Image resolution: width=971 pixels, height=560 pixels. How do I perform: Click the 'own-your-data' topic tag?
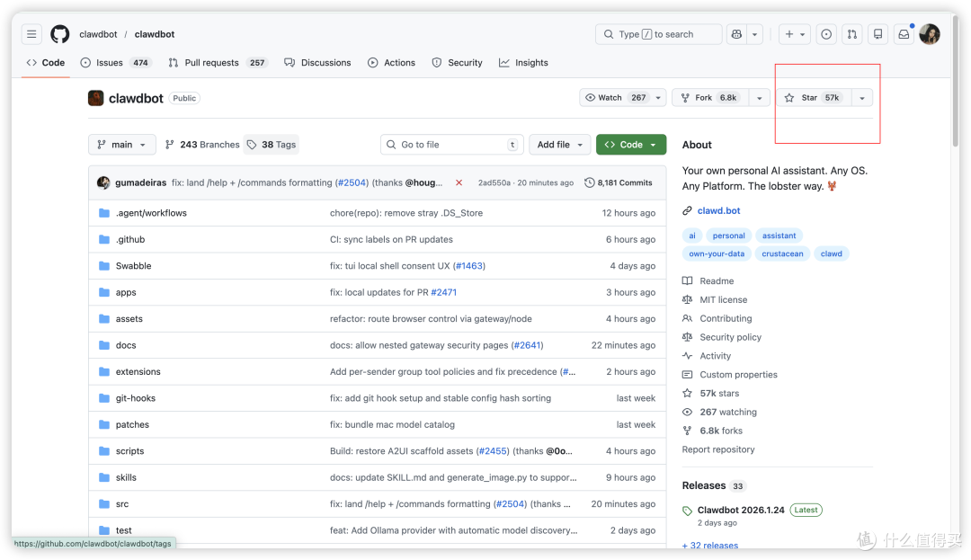tap(717, 253)
